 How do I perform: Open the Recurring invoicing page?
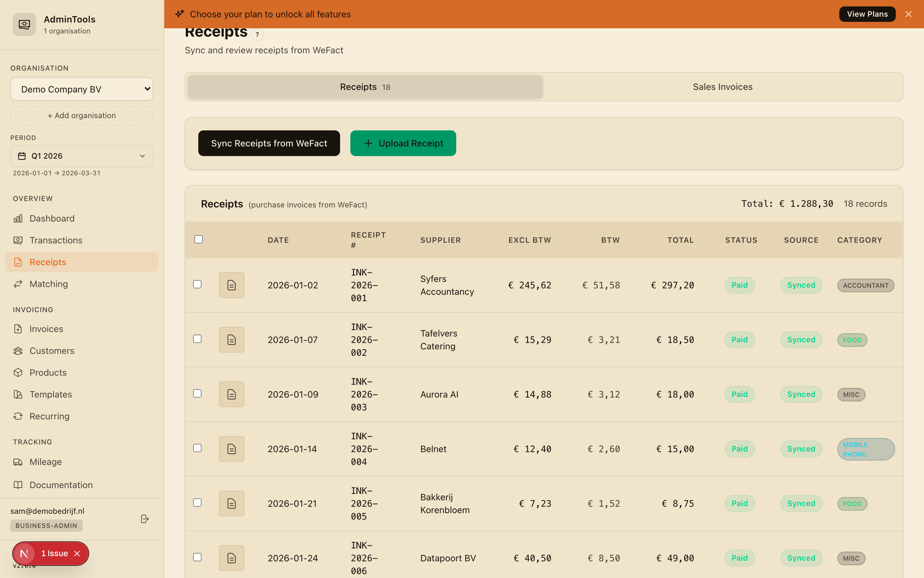82,416
